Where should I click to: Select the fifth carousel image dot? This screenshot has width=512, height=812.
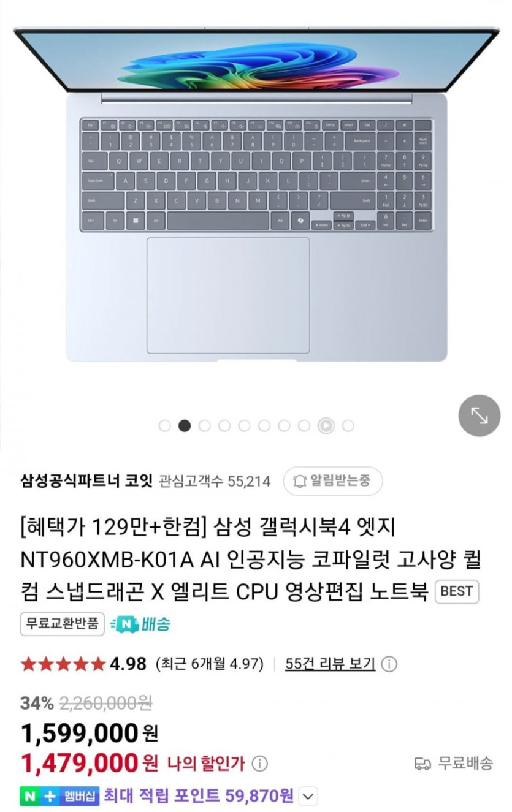(244, 425)
